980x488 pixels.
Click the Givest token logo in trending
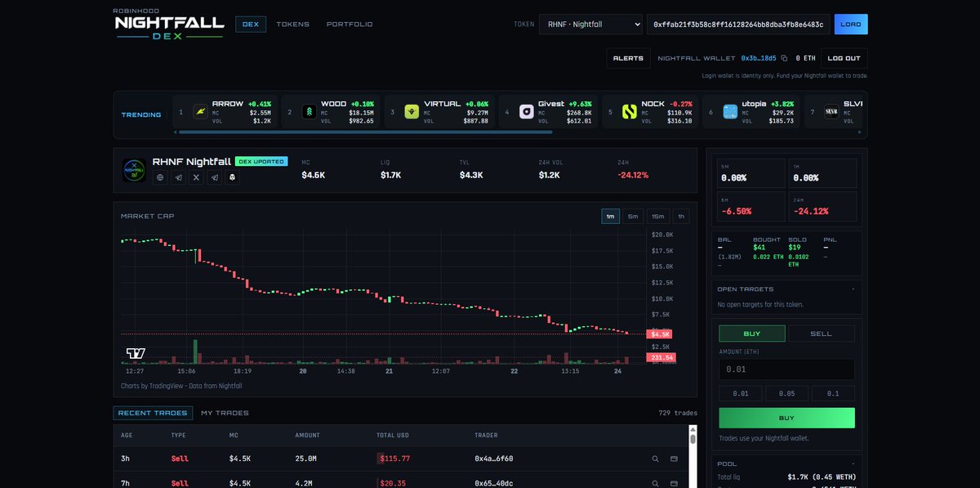pyautogui.click(x=527, y=112)
